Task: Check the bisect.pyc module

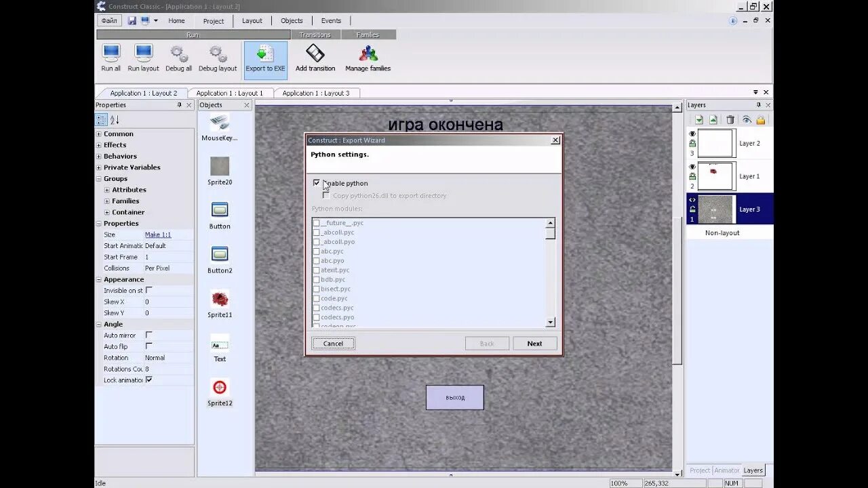Action: coord(316,289)
